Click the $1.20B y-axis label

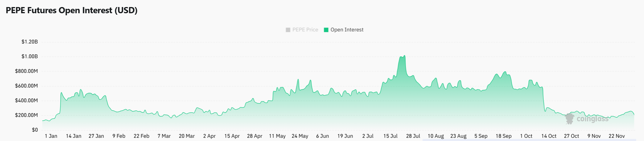[30, 42]
